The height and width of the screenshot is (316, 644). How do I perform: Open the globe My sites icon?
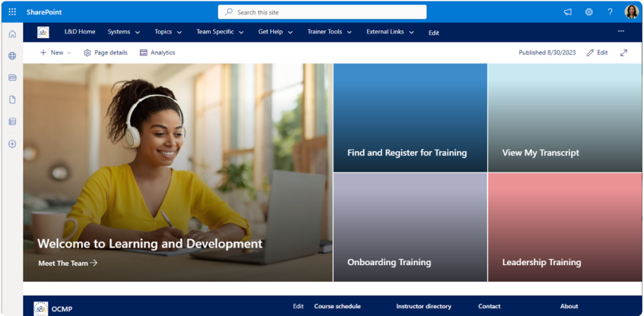point(12,55)
